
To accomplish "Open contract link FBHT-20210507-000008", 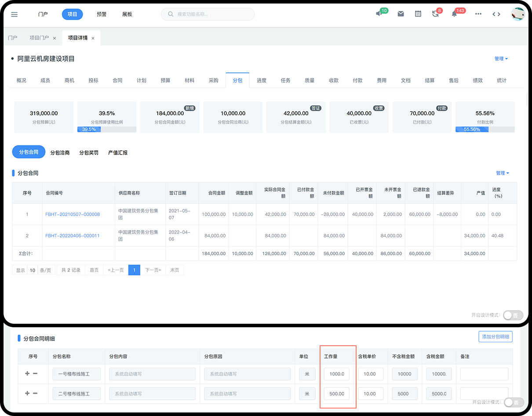I will (73, 214).
